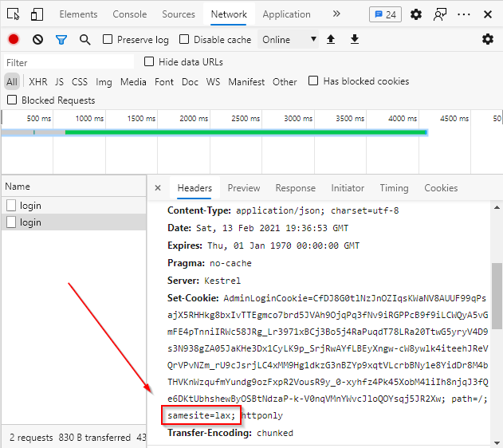Viewport: 503px width, 448px height.
Task: Toggle the filter funnel icon
Action: point(61,40)
